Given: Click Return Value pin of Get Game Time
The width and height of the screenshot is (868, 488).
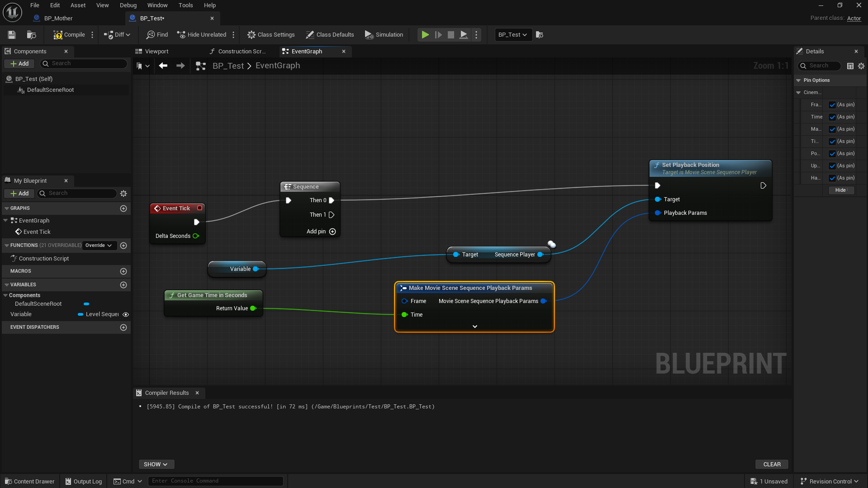Looking at the screenshot, I should click(253, 308).
